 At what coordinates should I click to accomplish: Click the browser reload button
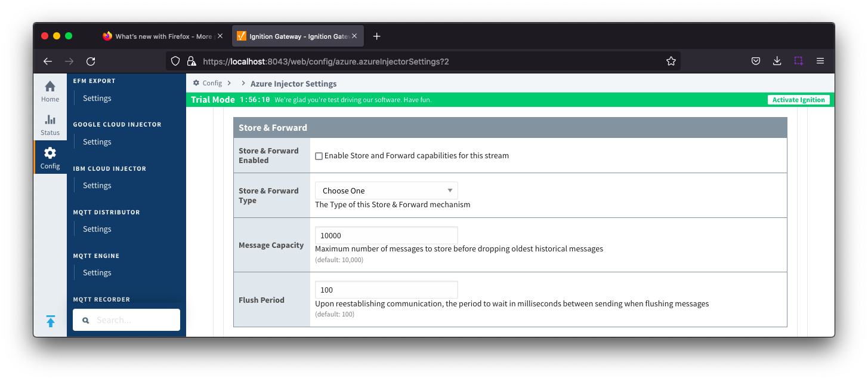point(91,61)
